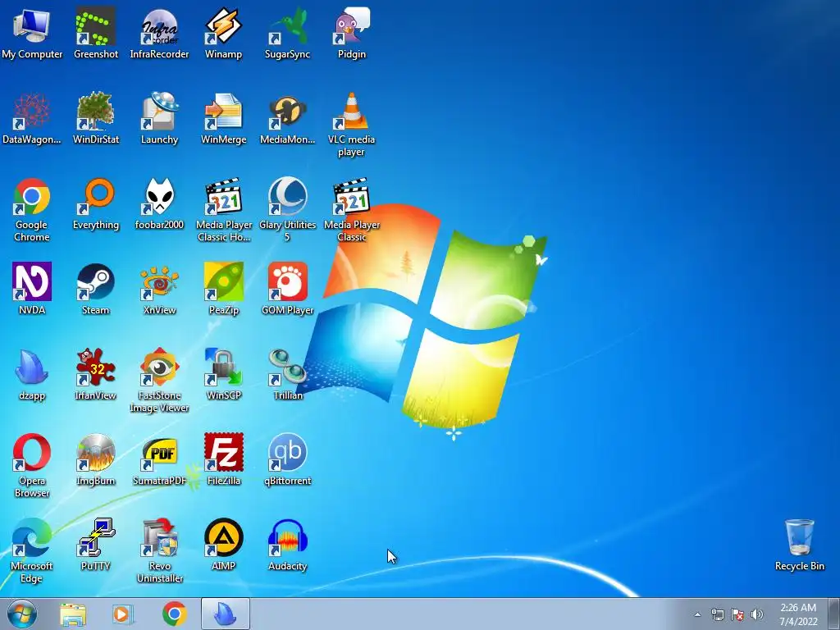Show hidden system tray icons arrow
The width and height of the screenshot is (840, 630).
697,614
